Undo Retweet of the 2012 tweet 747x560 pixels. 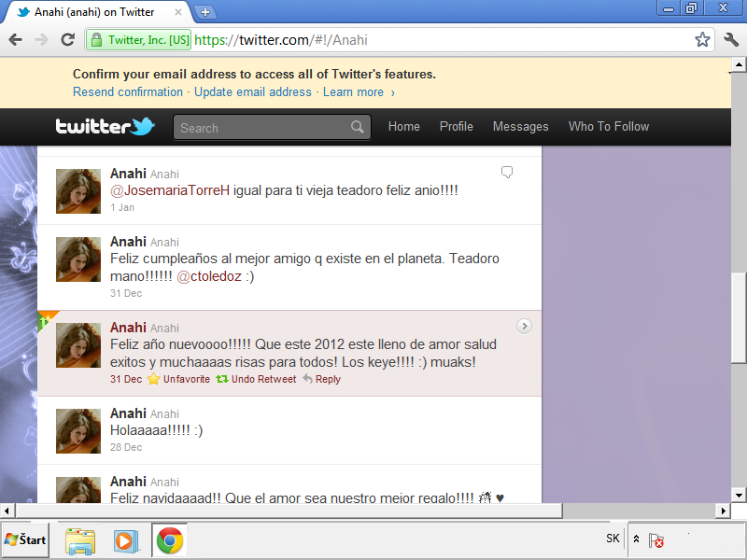tap(256, 379)
